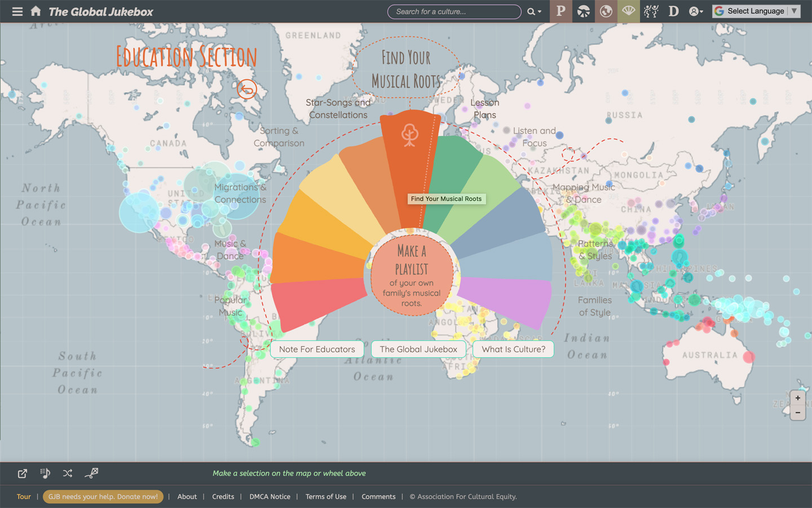Click the back arrow circle near Education Section
This screenshot has height=508, width=812.
click(247, 89)
